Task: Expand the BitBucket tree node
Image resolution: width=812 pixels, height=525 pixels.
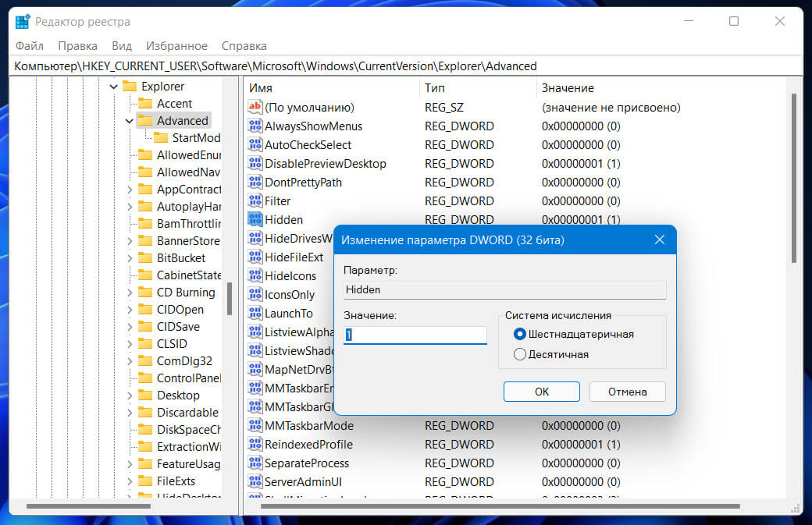Action: click(x=130, y=258)
